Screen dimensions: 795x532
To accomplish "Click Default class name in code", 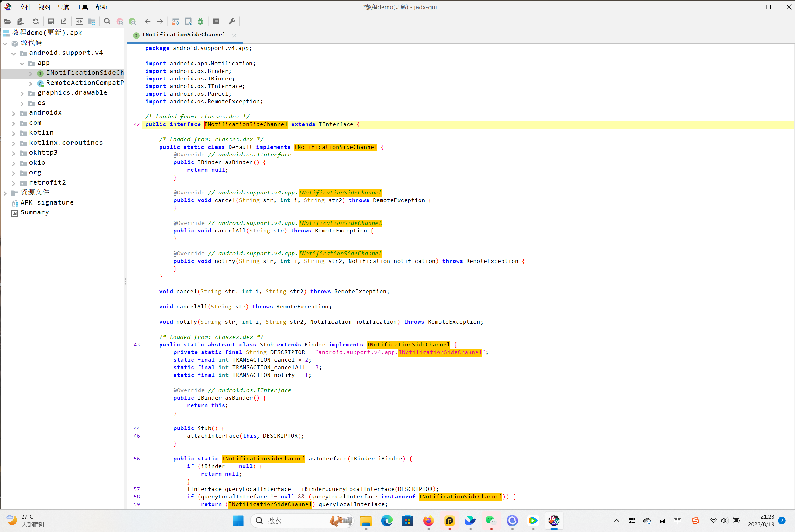I will [241, 147].
